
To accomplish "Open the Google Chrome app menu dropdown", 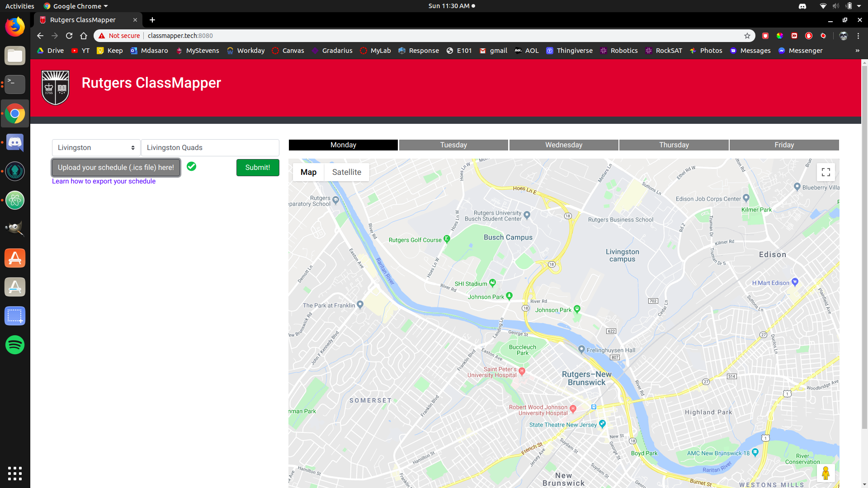I will point(76,6).
